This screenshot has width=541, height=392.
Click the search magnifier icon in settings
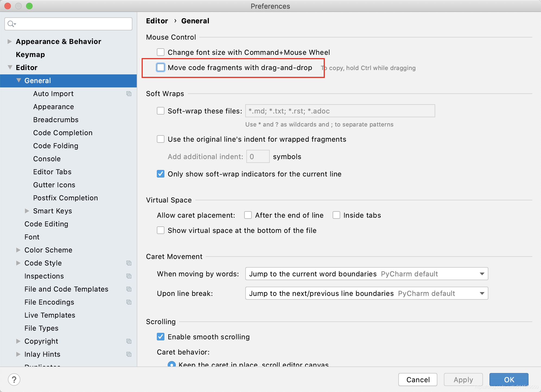pyautogui.click(x=11, y=24)
